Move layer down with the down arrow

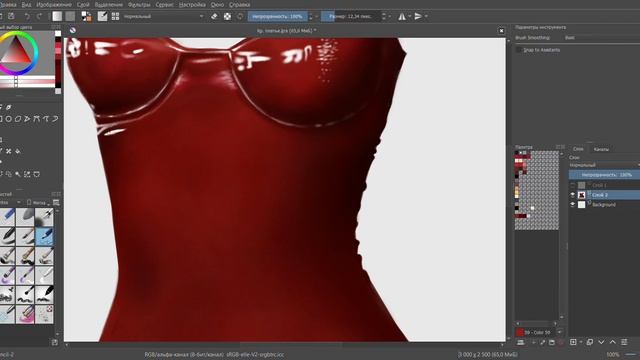pyautogui.click(x=601, y=342)
